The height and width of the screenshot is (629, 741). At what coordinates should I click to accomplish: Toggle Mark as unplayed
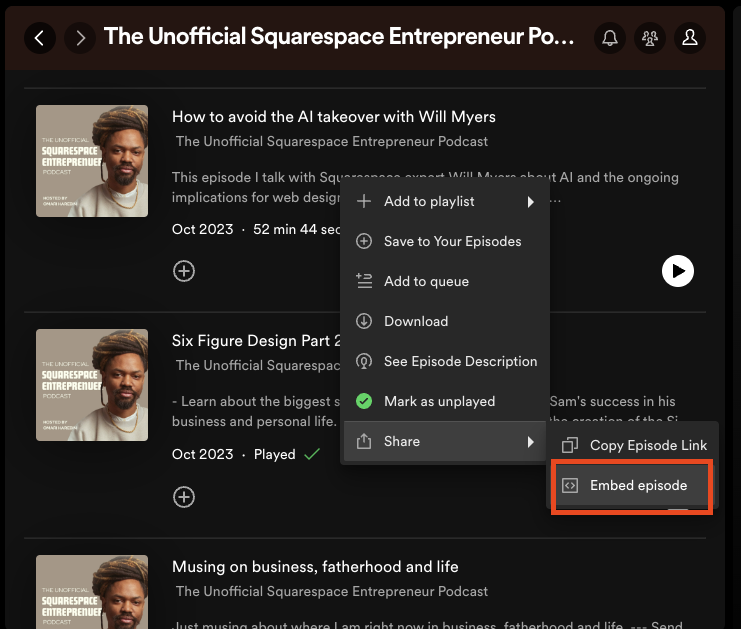coord(445,402)
